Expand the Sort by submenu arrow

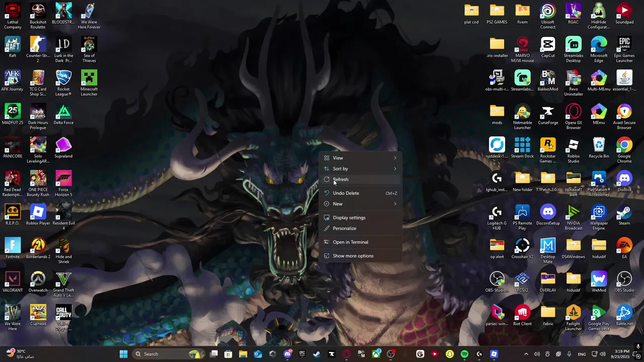pyautogui.click(x=395, y=169)
